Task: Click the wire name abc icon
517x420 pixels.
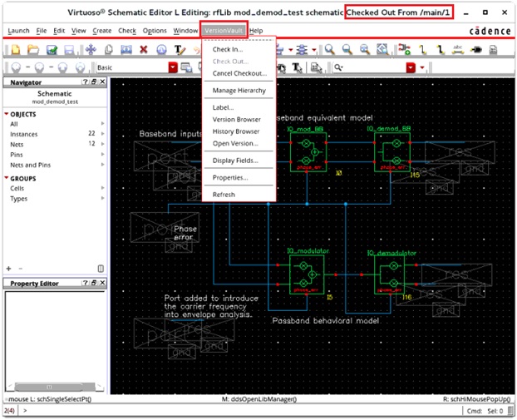Action: (458, 50)
